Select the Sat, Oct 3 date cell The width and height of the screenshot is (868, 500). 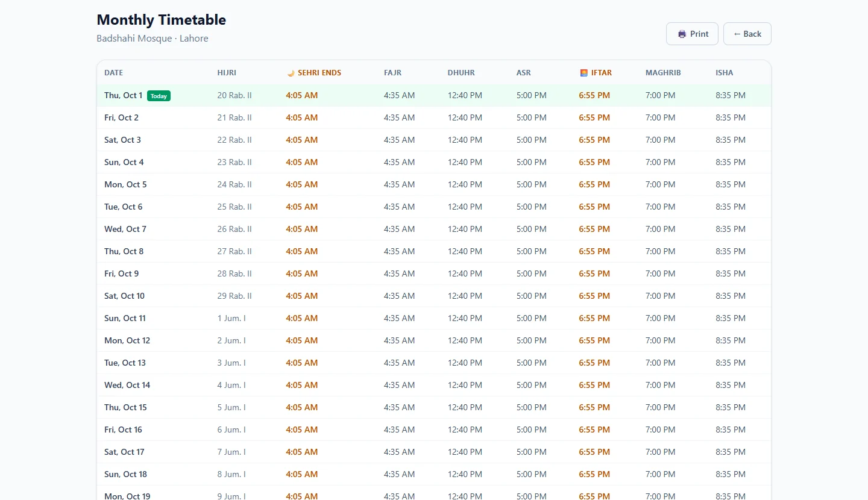pos(122,140)
